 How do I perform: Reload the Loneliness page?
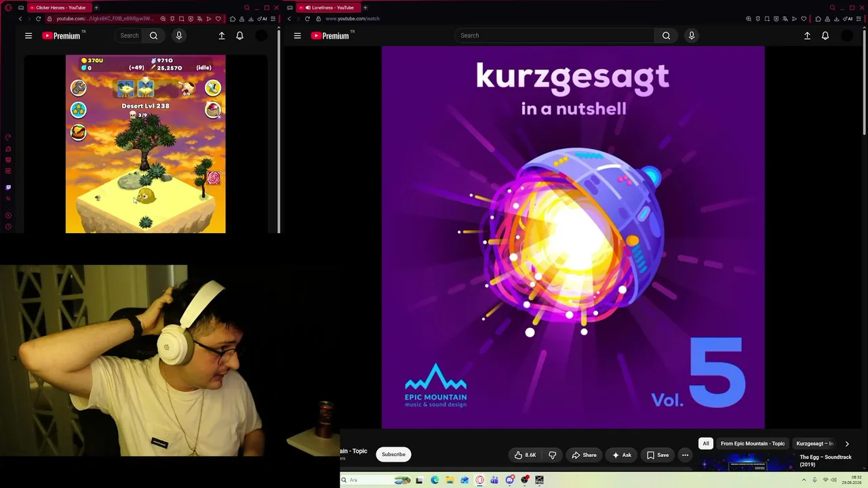point(307,19)
